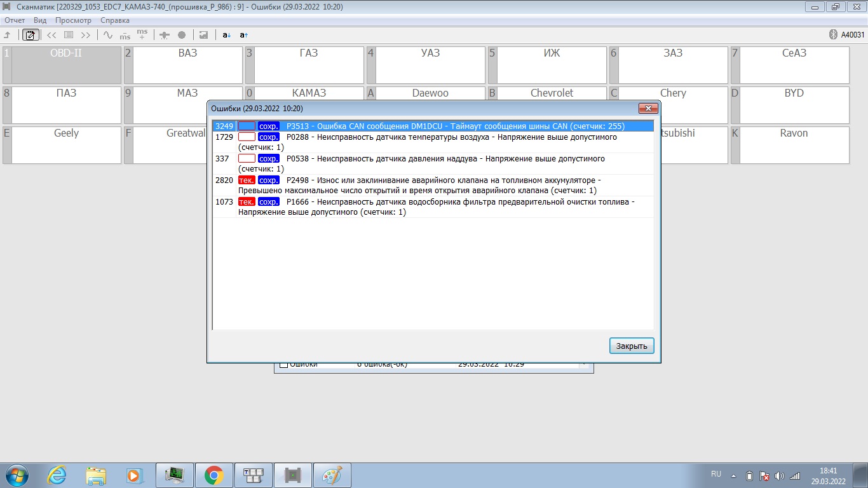Click the notes report toolbar icon
Screen dimensions: 868x488
tap(29, 35)
